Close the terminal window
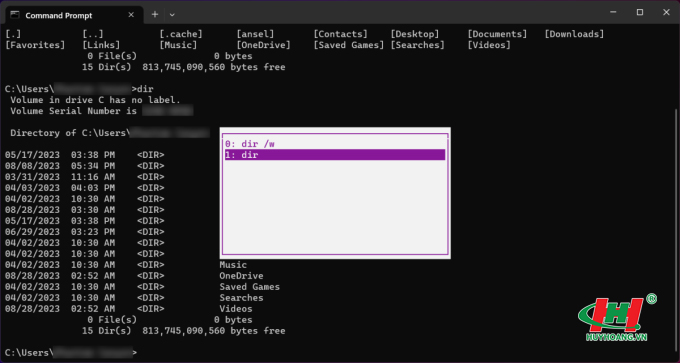Screen dimensions: 680x363 click(666, 13)
